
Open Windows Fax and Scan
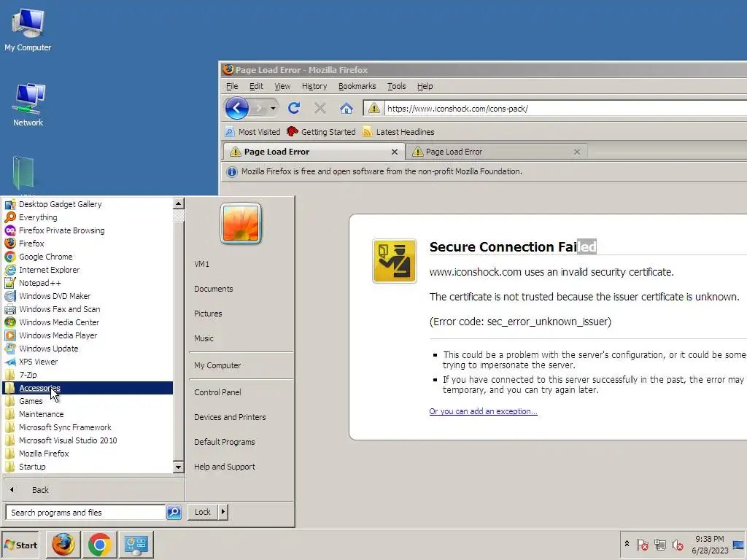click(88, 309)
